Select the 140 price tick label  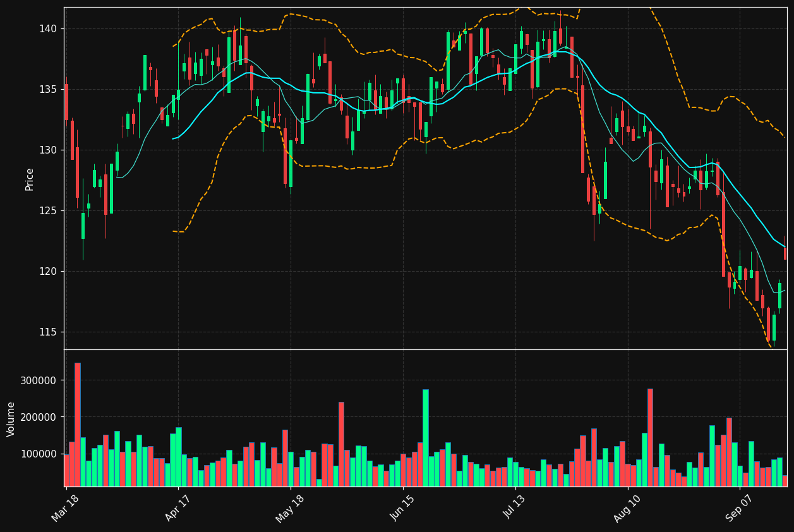(47, 29)
